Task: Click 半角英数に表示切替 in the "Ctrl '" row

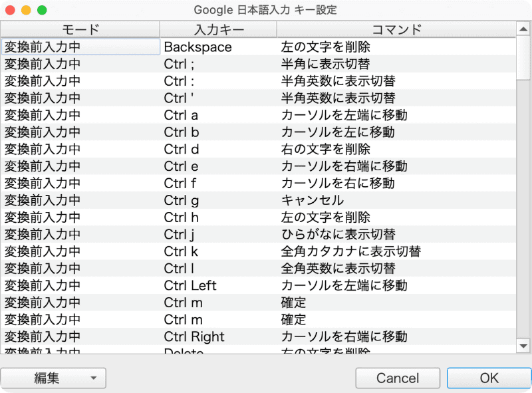Action: point(396,98)
